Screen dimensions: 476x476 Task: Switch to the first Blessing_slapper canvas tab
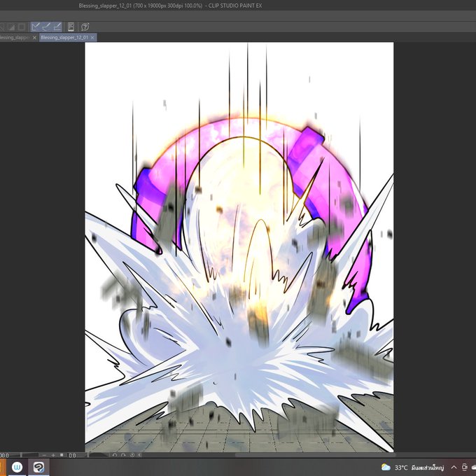[15, 38]
